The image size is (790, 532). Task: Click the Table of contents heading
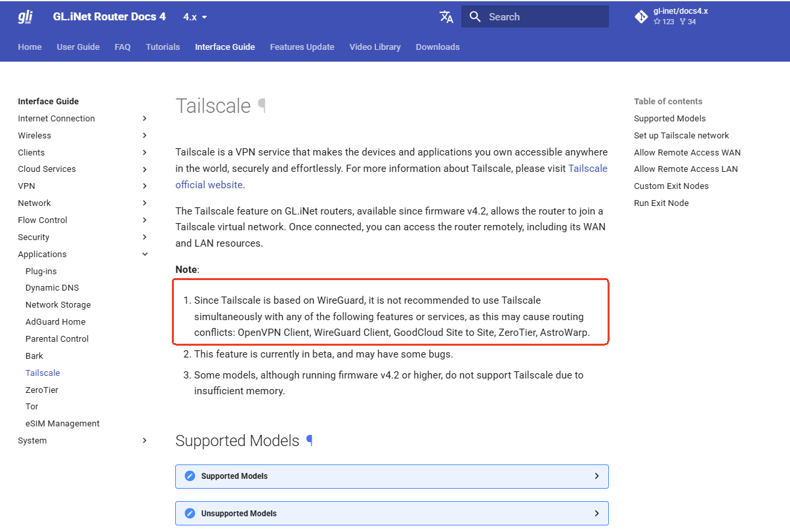(668, 102)
